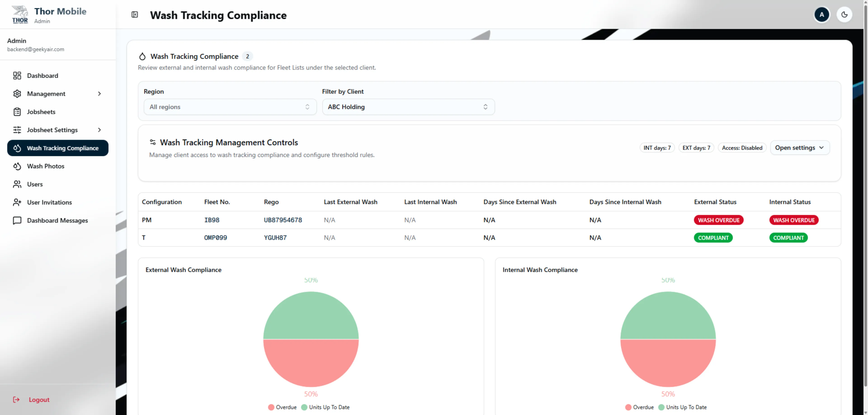Click the Thor logo in sidebar header
The image size is (868, 415).
coord(20,14)
